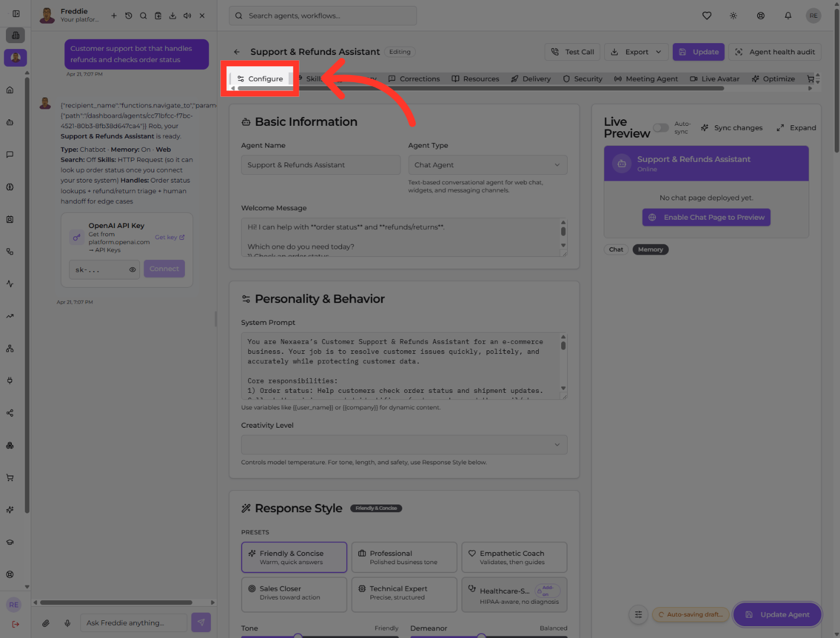Open the help lifebuoy sidebar icon

pos(10,574)
